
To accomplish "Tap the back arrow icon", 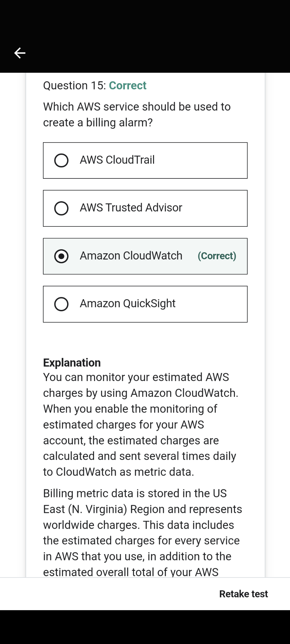I will (20, 53).
